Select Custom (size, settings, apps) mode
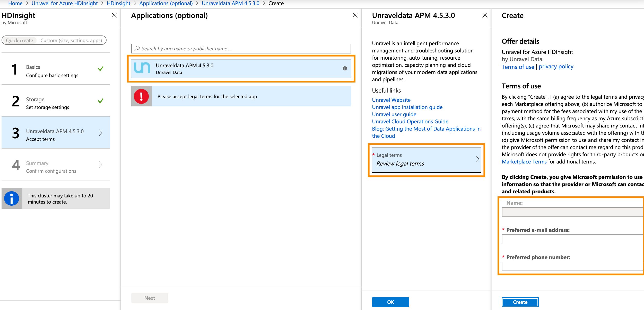Screen dimensions: 644x310 [71, 40]
